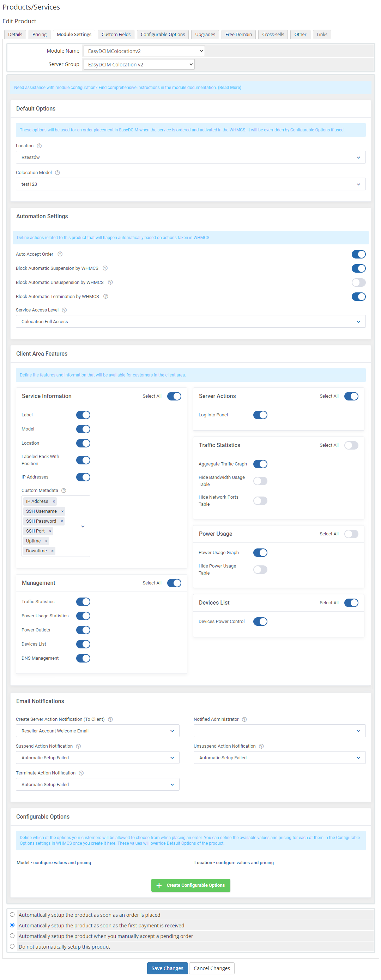Select setup when order is placed
The height and width of the screenshot is (980, 381).
[x=12, y=915]
